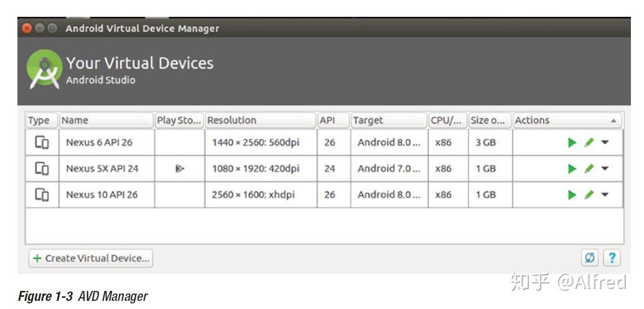Click the Actions column header
The image size is (644, 309).
point(566,120)
